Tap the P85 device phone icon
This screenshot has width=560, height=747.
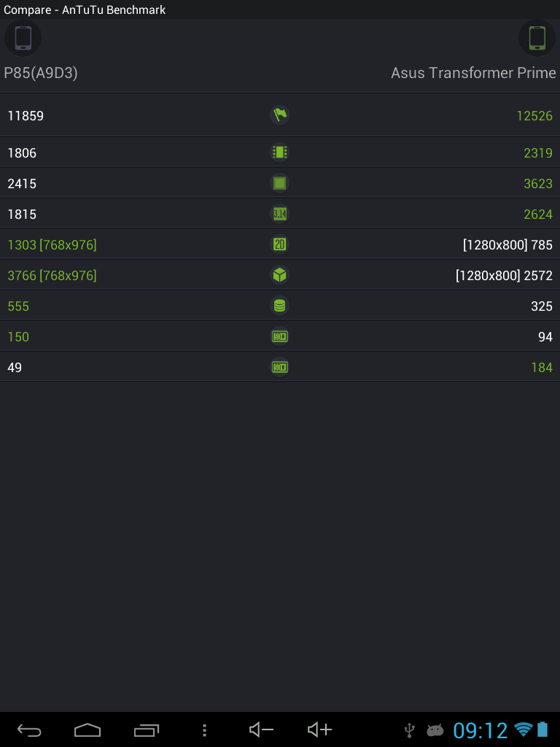23,38
